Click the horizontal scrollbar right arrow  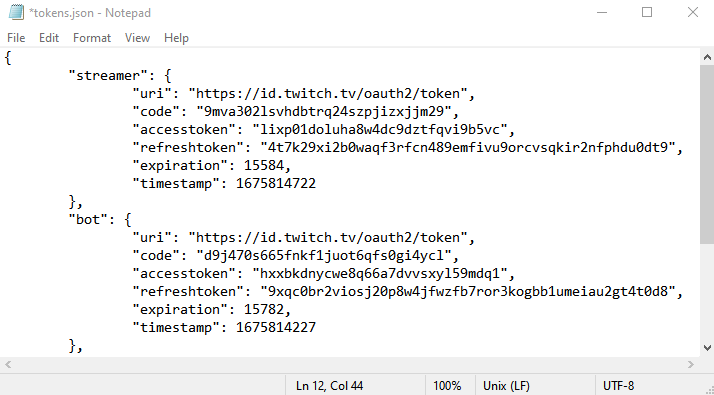point(691,364)
